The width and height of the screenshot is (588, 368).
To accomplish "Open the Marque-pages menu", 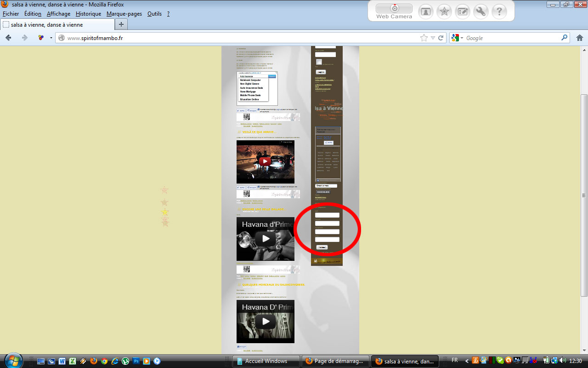I will point(124,14).
